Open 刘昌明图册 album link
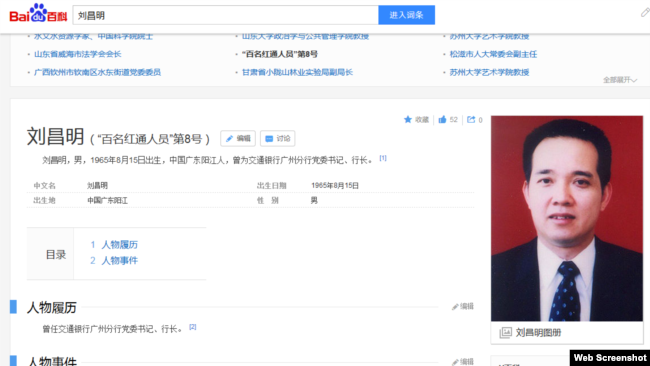650x366 pixels. [x=538, y=332]
